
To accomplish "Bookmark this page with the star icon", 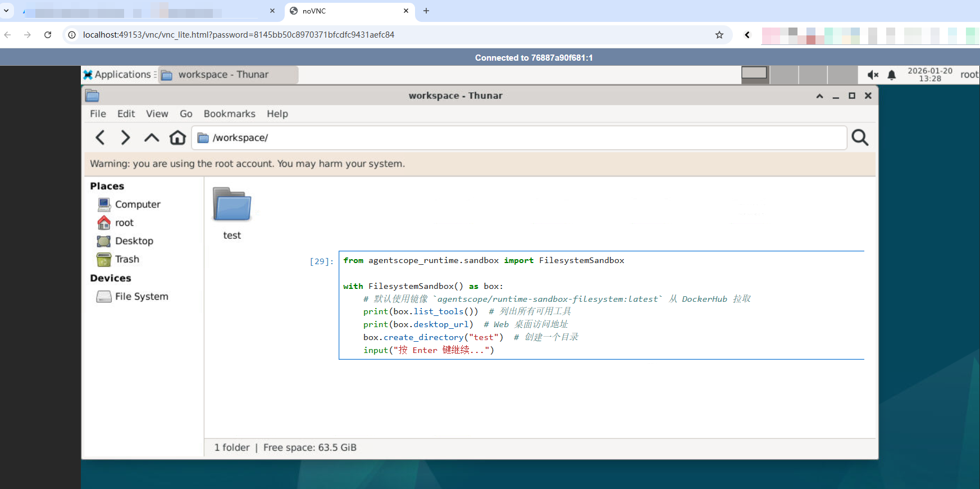I will (719, 35).
